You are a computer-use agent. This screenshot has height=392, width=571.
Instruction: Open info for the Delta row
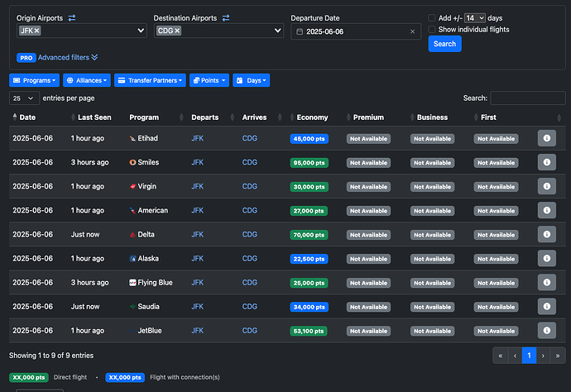tap(547, 234)
